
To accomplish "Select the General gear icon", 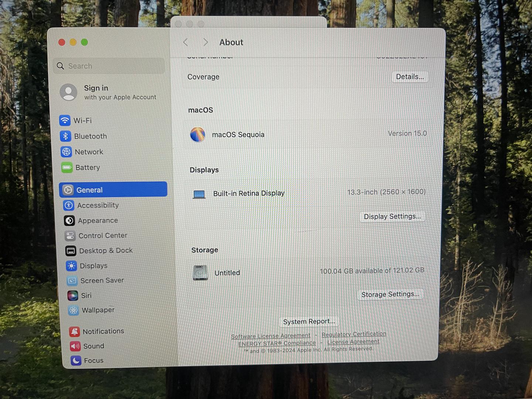I will 68,190.
